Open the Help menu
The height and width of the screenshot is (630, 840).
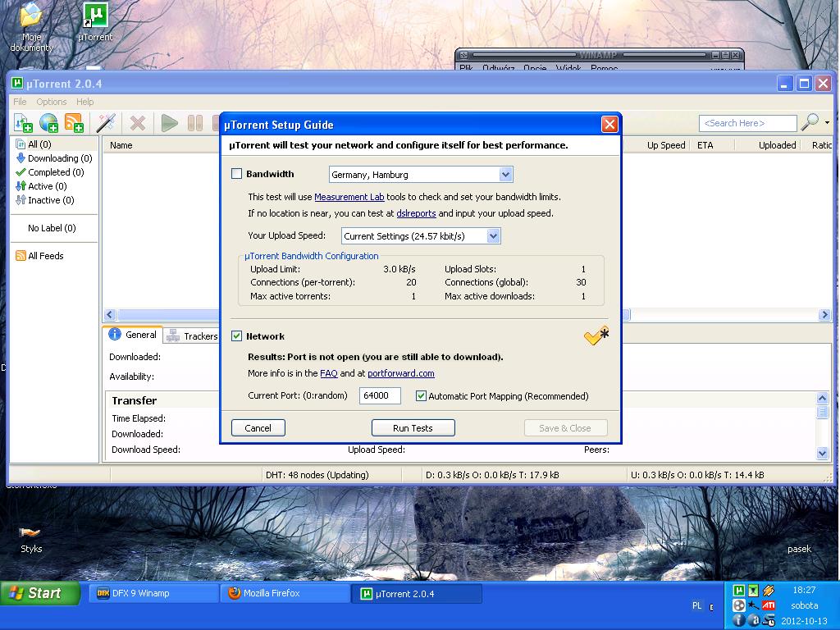pos(84,101)
